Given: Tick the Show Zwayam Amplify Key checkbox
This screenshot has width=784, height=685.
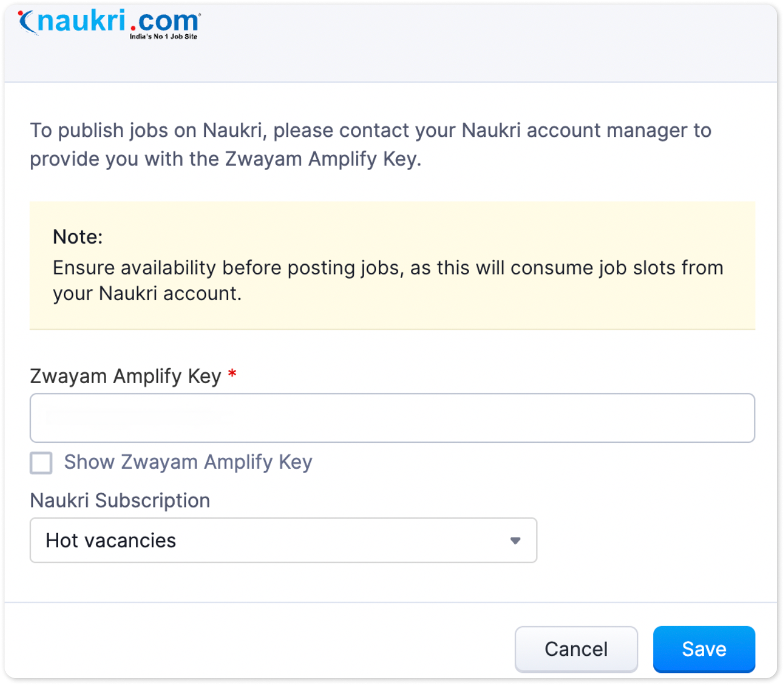Looking at the screenshot, I should (41, 463).
